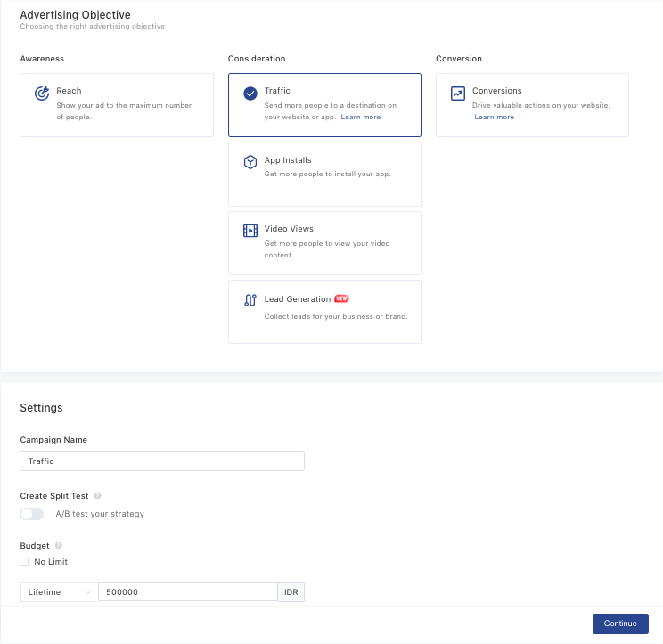The image size is (663, 644).
Task: Click the Conversion column heading
Action: [459, 59]
